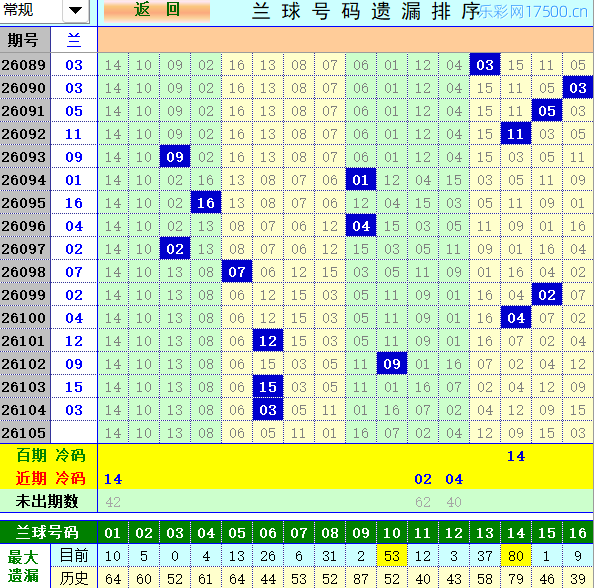Image resolution: width=594 pixels, height=588 pixels.
Task: Click highlighted 12 in row 26101
Action: pyautogui.click(x=268, y=341)
